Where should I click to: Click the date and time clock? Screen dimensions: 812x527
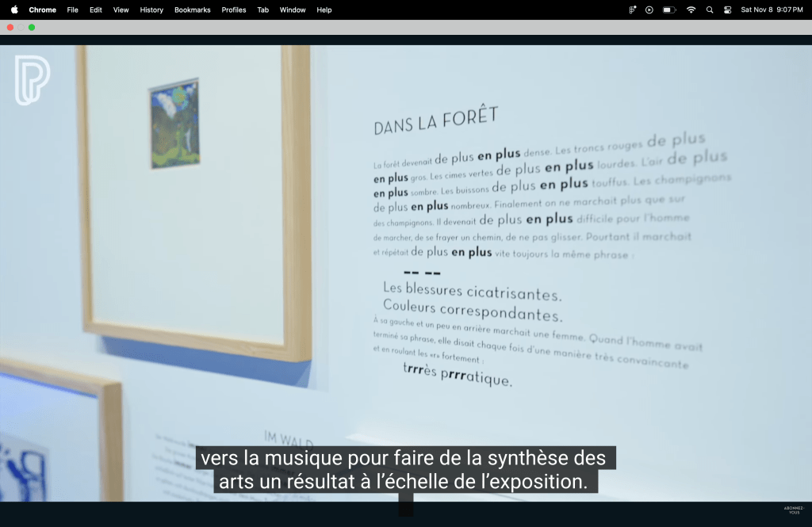pos(772,10)
